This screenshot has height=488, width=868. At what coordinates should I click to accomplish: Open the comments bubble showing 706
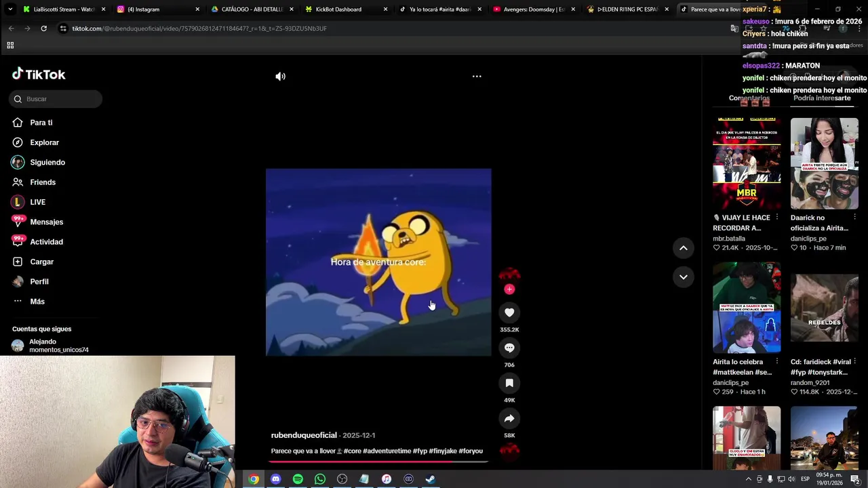[509, 348]
